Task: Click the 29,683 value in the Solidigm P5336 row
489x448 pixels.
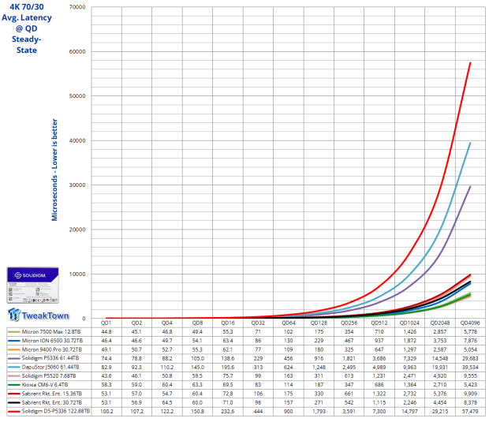Action: tap(470, 358)
